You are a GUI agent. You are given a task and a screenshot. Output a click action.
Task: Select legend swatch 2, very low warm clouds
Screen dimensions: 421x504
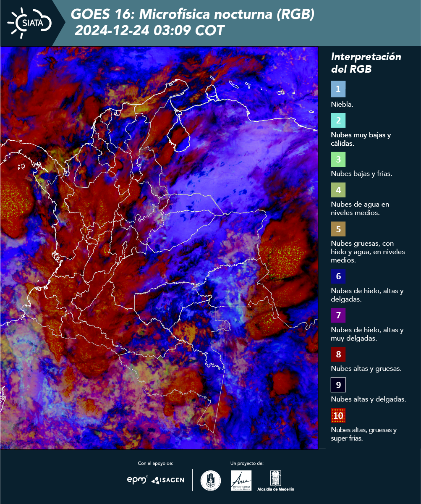tap(338, 121)
